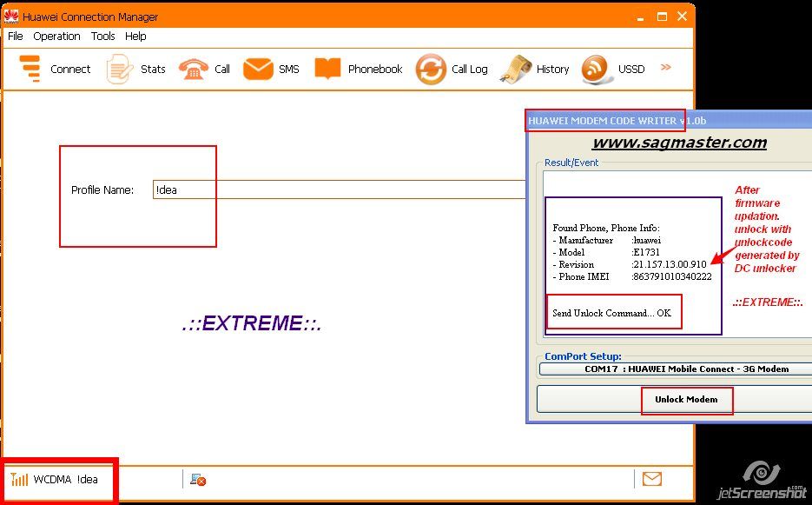The image size is (812, 505).
Task: Click the Huawei Connection Manager title text
Action: pyautogui.click(x=90, y=17)
